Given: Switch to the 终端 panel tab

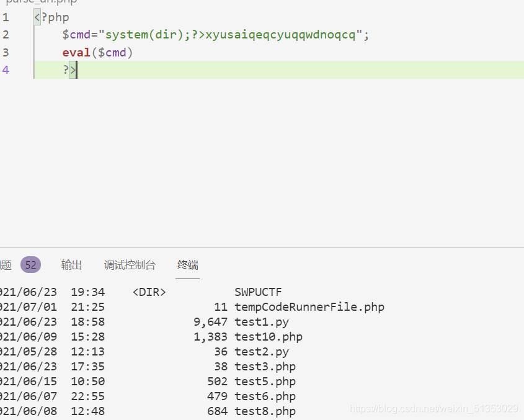Looking at the screenshot, I should [x=187, y=265].
